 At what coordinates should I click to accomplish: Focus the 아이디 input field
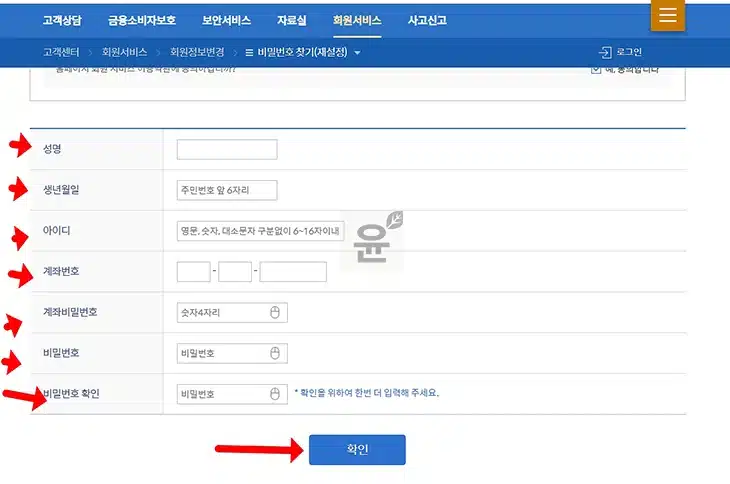pyautogui.click(x=260, y=231)
